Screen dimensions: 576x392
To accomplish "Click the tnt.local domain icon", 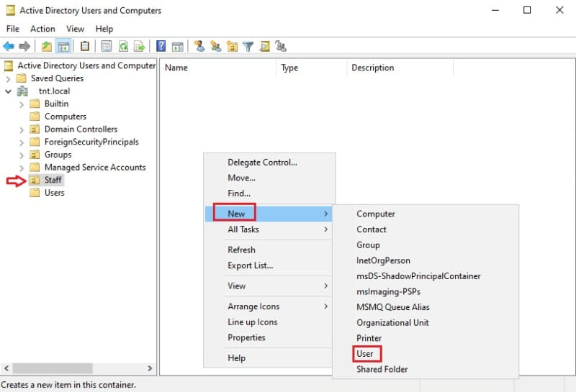I will [x=22, y=91].
